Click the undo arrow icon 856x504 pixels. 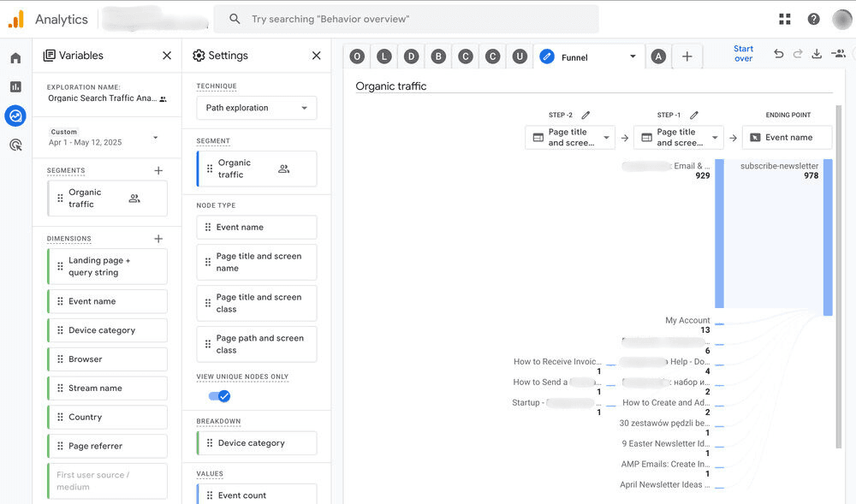[778, 54]
